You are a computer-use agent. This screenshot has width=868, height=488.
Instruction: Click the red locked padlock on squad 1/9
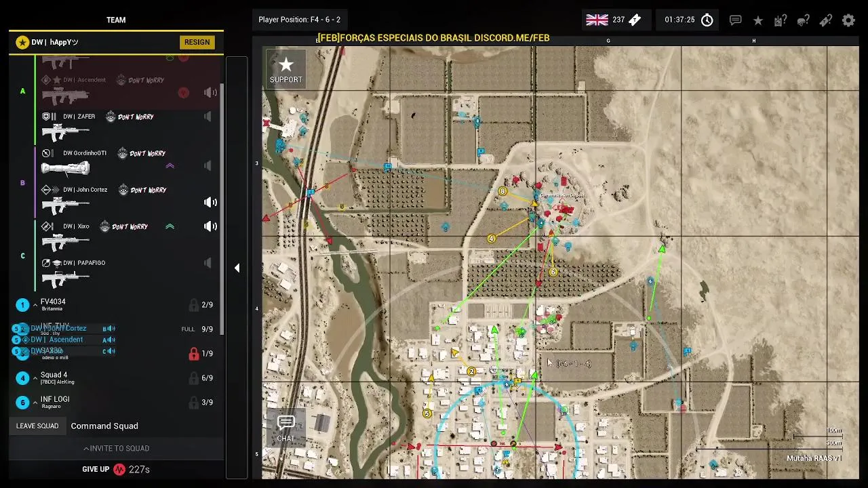194,353
